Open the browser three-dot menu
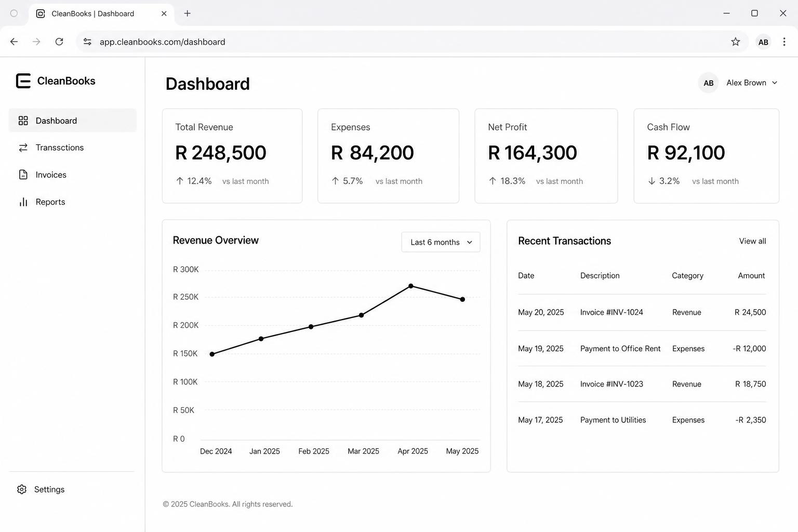Viewport: 798px width, 532px height. tap(784, 42)
